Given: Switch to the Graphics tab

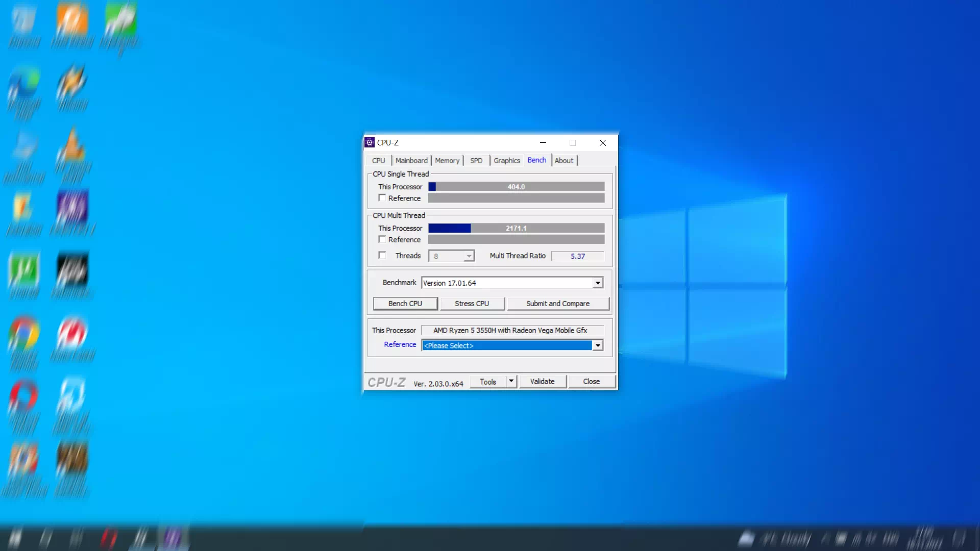Looking at the screenshot, I should click(x=506, y=161).
